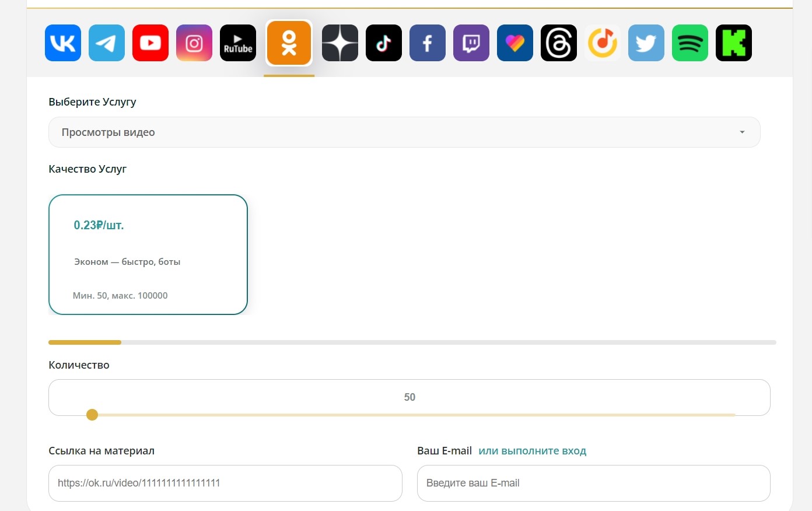Click the 'Ссылка на материал' link input
Image resolution: width=812 pixels, height=511 pixels.
coord(225,483)
